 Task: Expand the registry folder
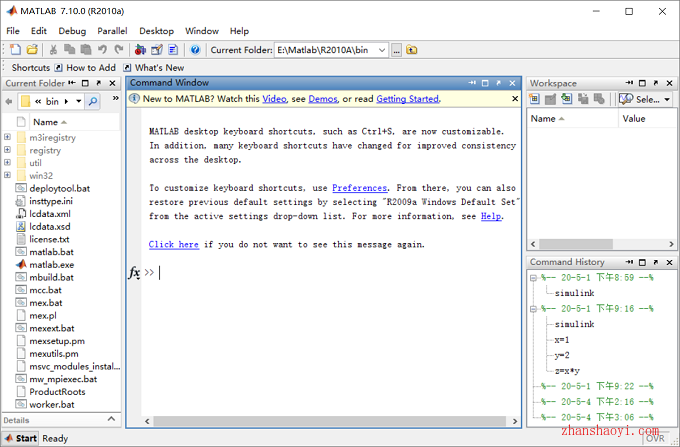(7, 150)
